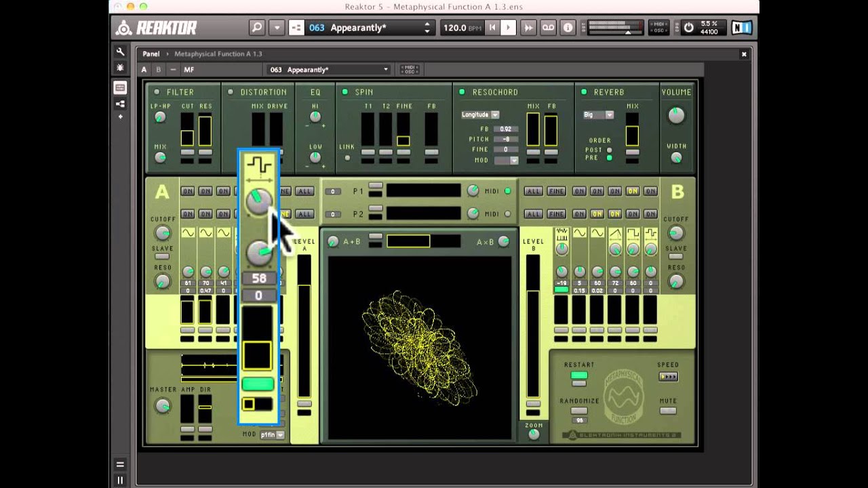The width and height of the screenshot is (868, 488).
Task: Click the Panel breadcrumb item
Action: point(151,54)
